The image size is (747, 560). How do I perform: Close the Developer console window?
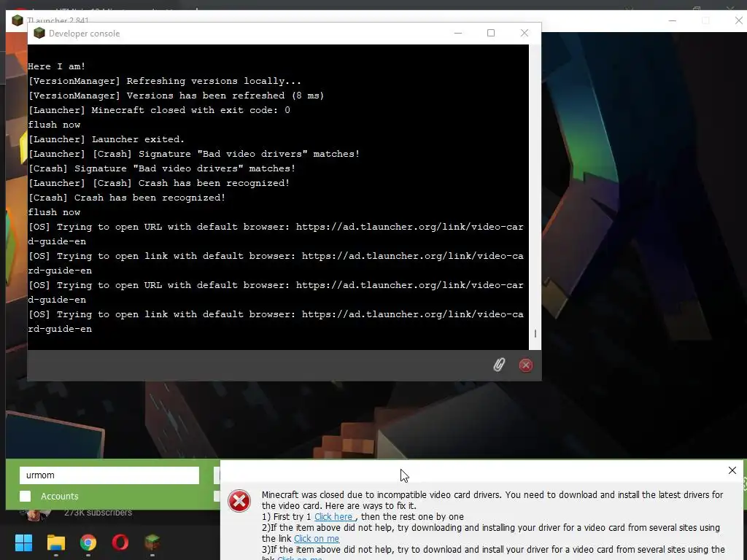[525, 33]
